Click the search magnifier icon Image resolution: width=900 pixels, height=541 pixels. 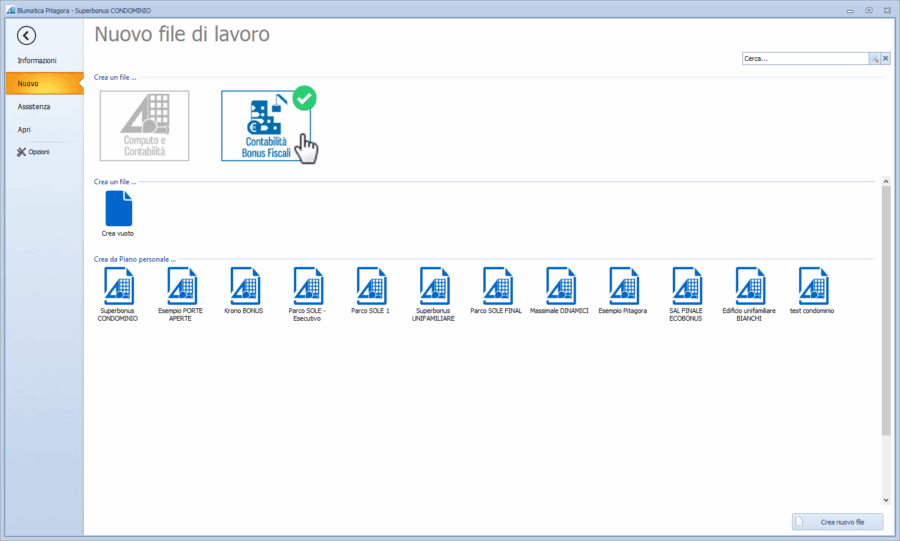(874, 59)
